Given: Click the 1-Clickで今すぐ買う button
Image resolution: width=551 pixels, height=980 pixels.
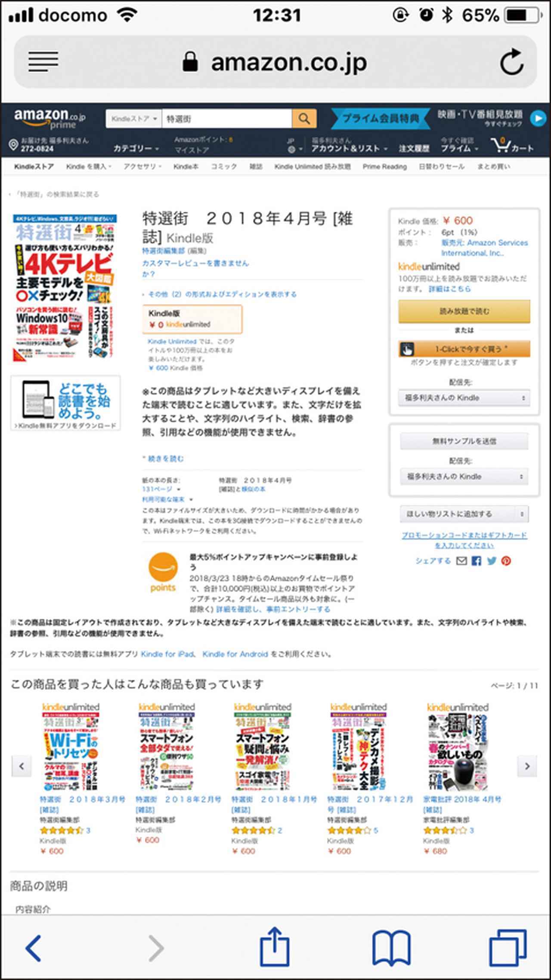Looking at the screenshot, I should (464, 349).
